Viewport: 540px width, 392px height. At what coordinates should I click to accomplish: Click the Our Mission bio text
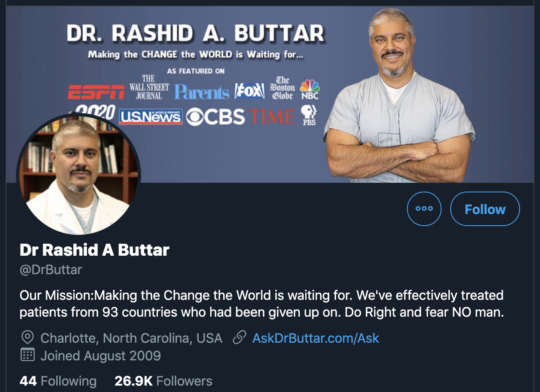(262, 303)
